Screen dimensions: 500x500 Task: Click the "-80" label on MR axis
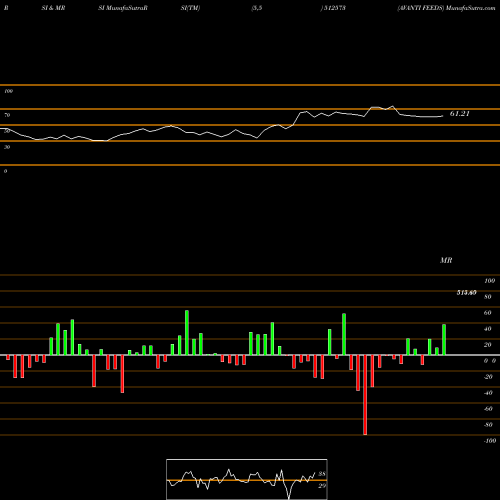(488, 425)
